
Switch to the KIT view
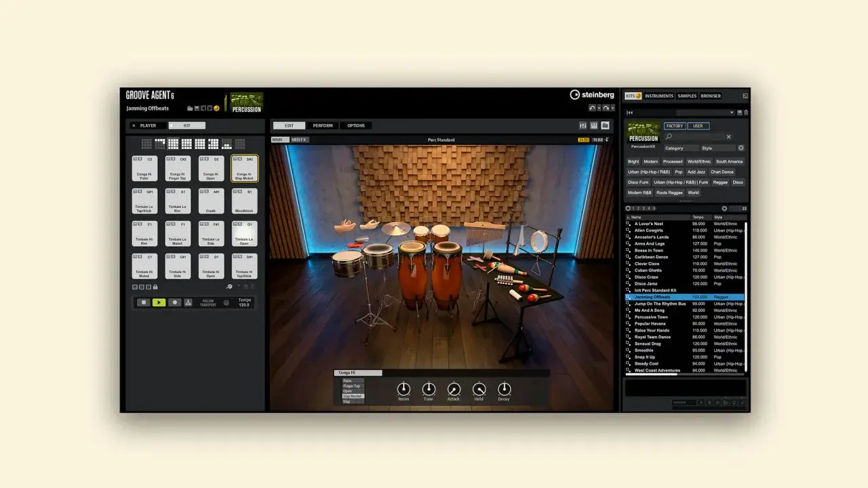186,125
